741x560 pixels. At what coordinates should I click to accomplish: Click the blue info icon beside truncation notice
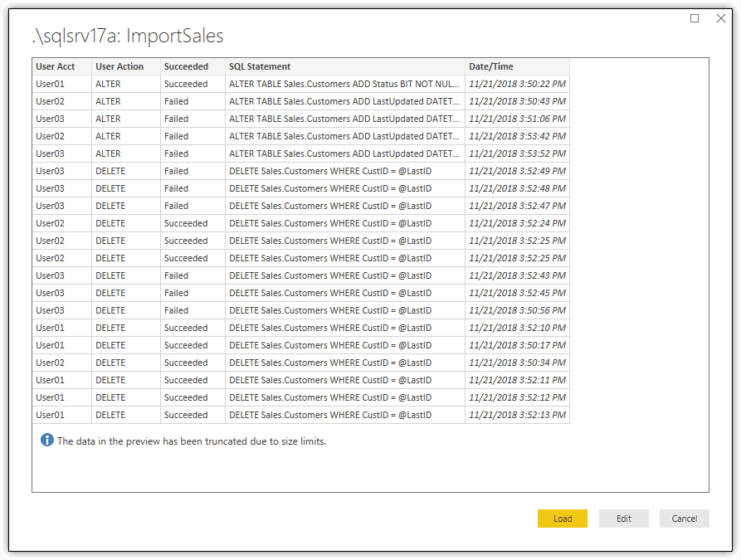(46, 440)
